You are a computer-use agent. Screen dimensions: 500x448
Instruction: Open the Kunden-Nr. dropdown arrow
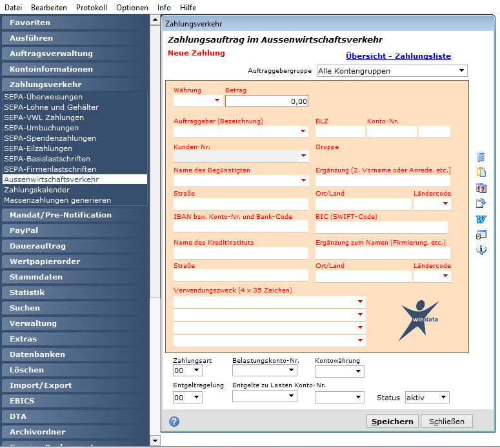click(304, 156)
